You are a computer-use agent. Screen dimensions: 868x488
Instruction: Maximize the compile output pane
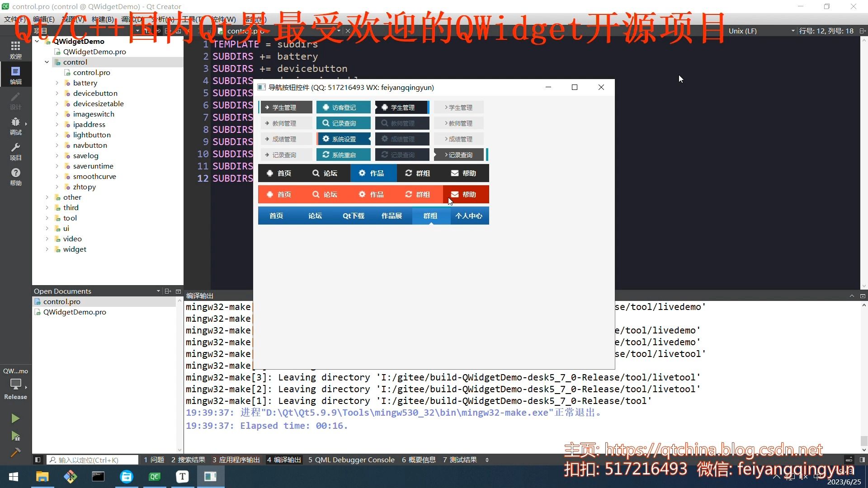pos(852,296)
